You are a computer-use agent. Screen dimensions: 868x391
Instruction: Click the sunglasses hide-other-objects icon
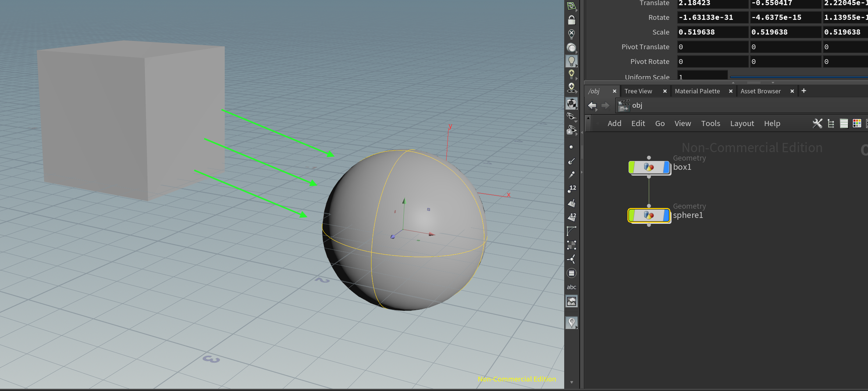coord(572,116)
